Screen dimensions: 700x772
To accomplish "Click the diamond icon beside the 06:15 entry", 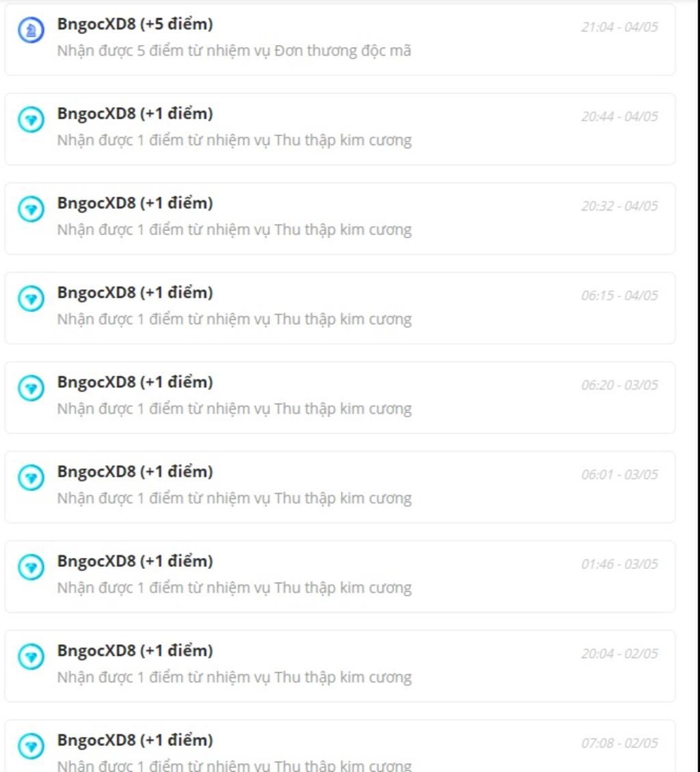I will click(31, 298).
